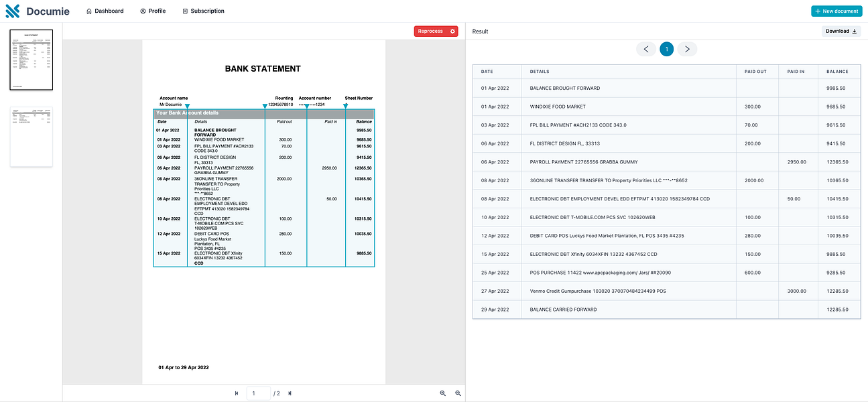Image resolution: width=868 pixels, height=402 pixels.
Task: Select ELECTRONIC DBT EMPLOYMENT DEVEL EDD cell
Action: pyautogui.click(x=629, y=199)
